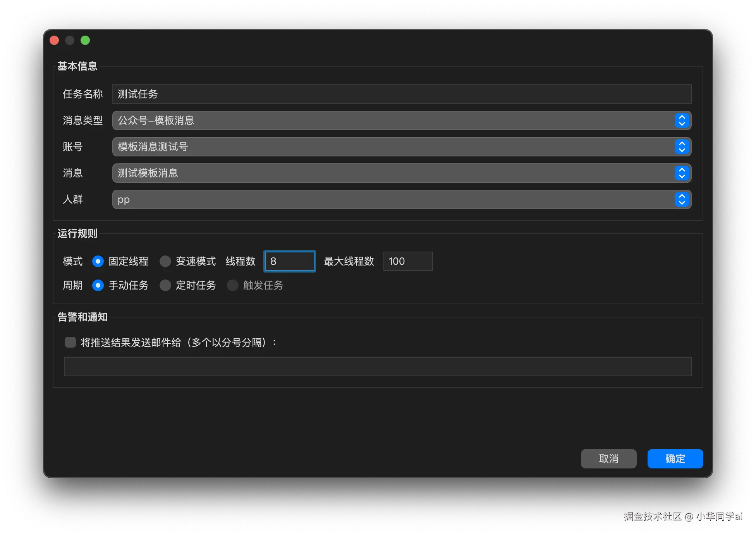Select the 固定线程 radio button
The height and width of the screenshot is (535, 756).
pos(98,261)
